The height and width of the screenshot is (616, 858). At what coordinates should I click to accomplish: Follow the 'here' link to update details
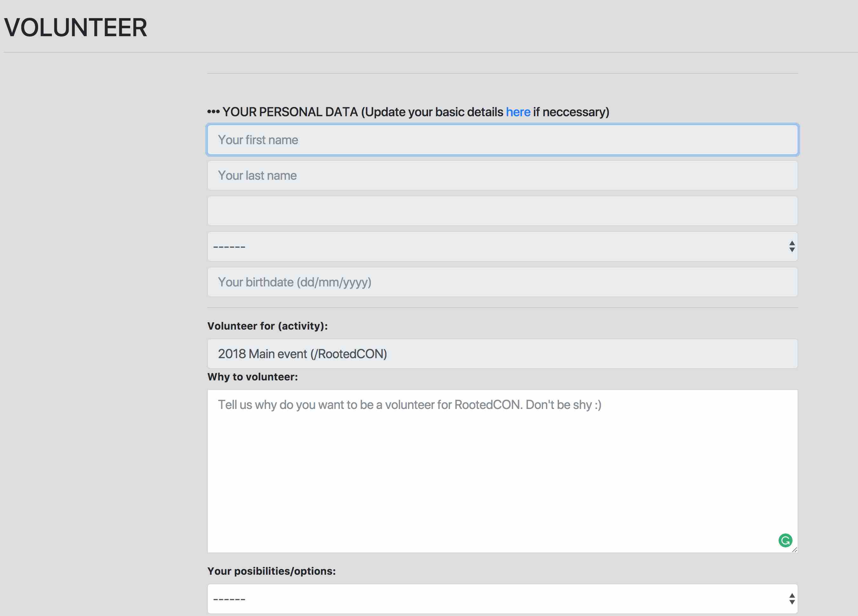pyautogui.click(x=518, y=112)
